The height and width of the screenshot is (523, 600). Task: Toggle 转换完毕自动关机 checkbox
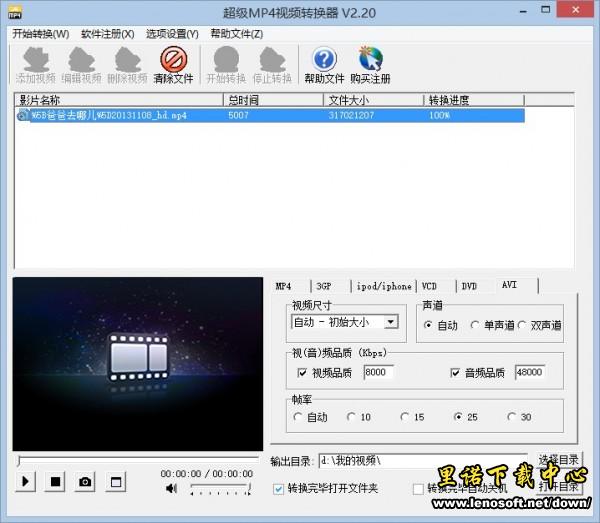point(418,489)
